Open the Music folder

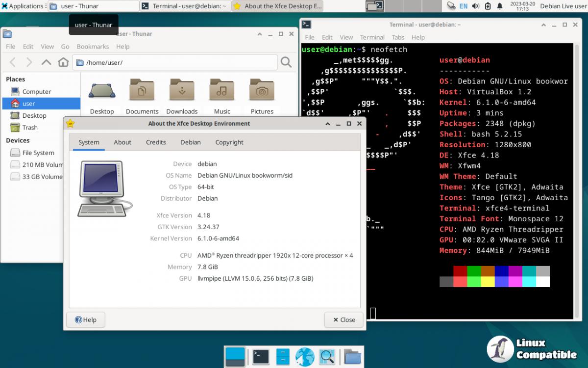click(222, 91)
